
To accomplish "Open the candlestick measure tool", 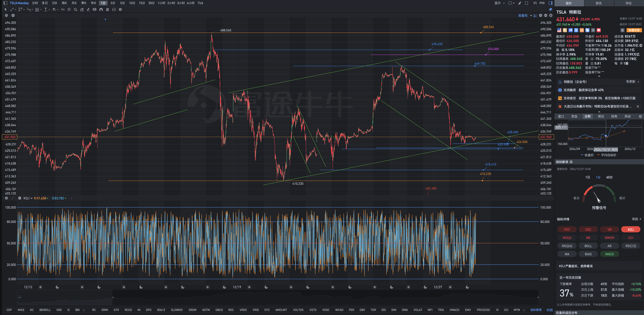I will pos(82,9).
